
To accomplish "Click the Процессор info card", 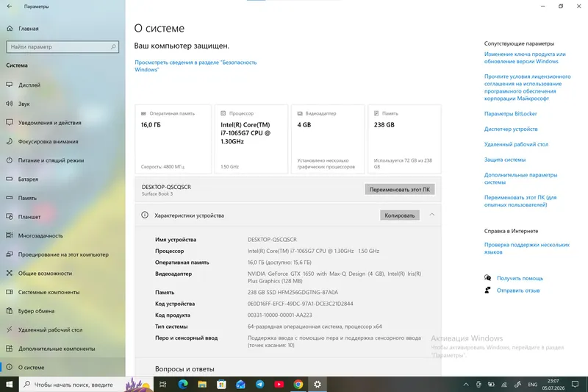I will tap(251, 139).
